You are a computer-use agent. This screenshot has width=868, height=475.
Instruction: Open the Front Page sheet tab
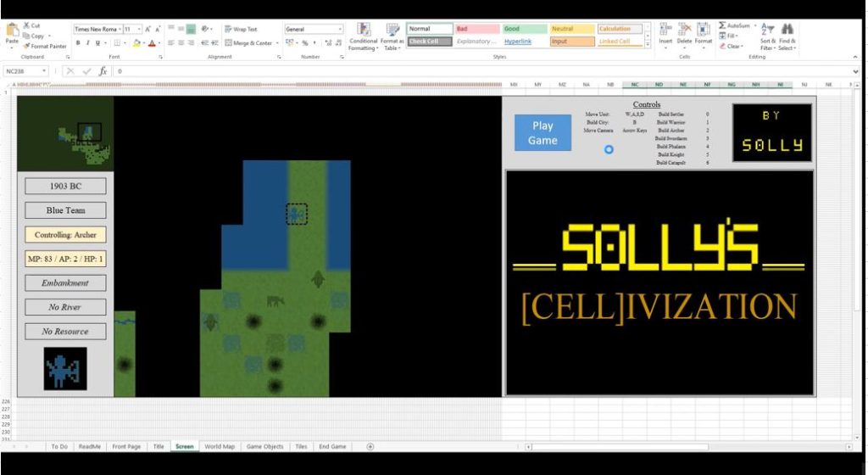(x=126, y=446)
